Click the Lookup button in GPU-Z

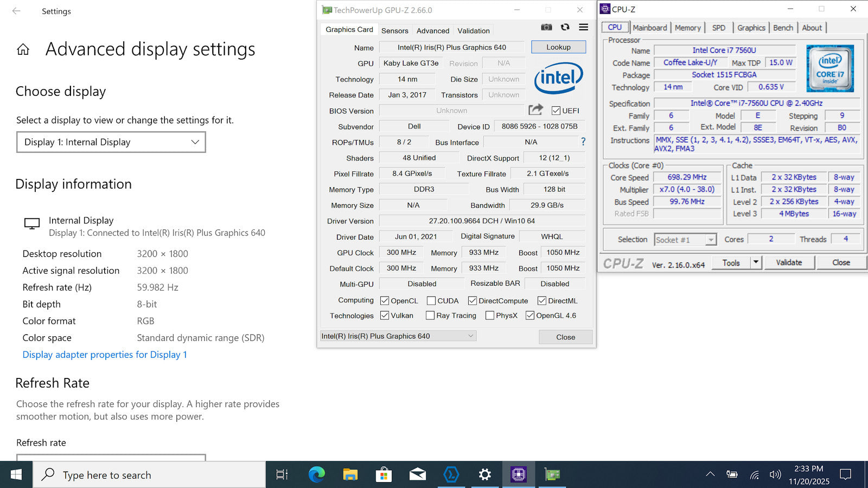[558, 47]
